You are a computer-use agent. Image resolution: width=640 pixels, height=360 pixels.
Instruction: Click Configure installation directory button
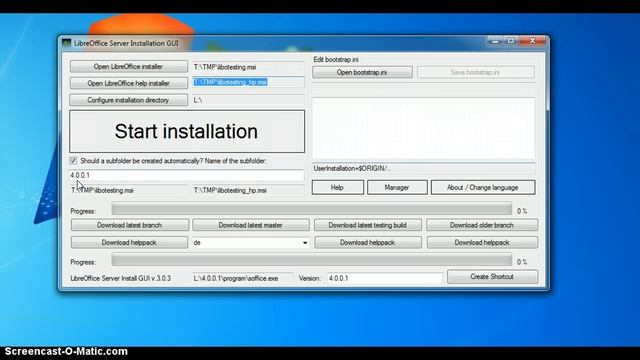tap(129, 100)
